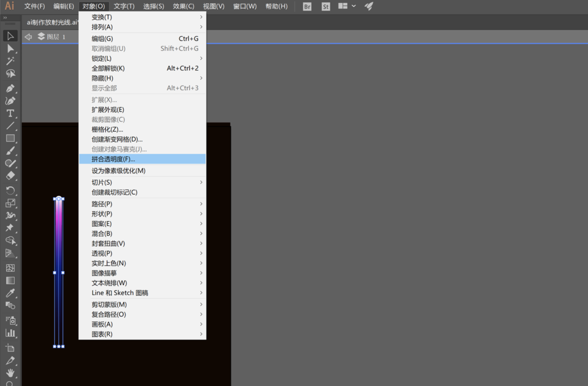
Task: Select the Rotate tool
Action: [x=10, y=190]
